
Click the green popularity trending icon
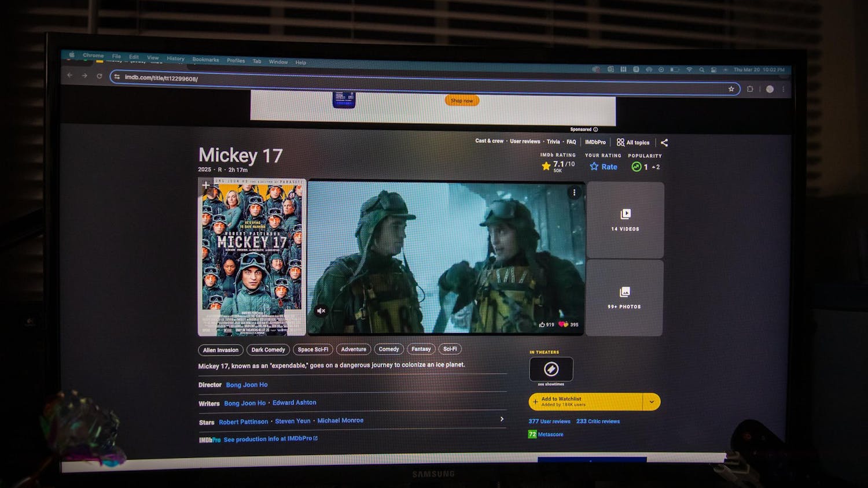click(x=635, y=167)
